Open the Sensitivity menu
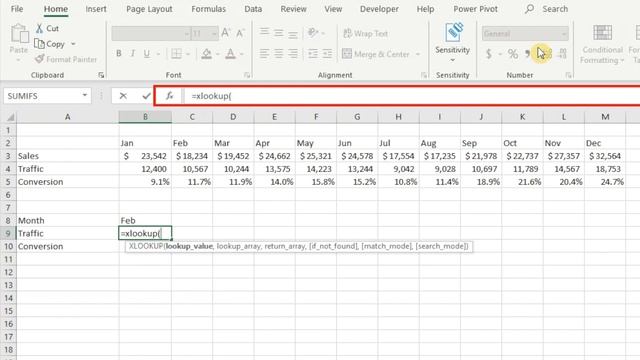Viewport: 640px width, 360px height. click(452, 43)
